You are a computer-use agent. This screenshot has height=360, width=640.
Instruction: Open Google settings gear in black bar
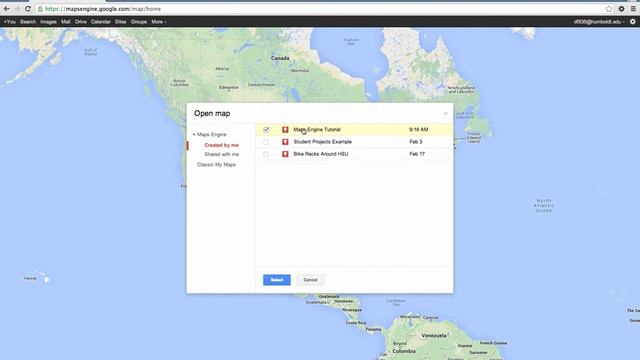pos(633,22)
